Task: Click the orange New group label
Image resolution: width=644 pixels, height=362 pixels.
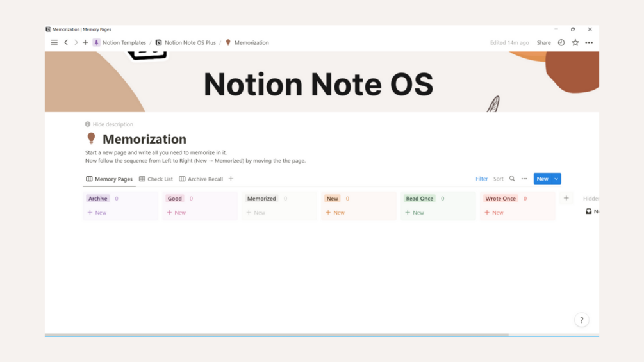Action: 333,198
